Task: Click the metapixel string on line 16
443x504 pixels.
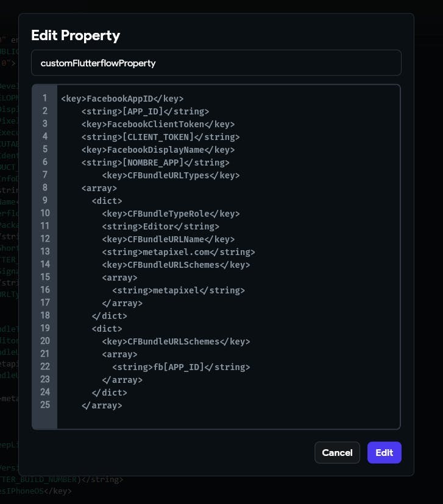Action: tap(179, 290)
